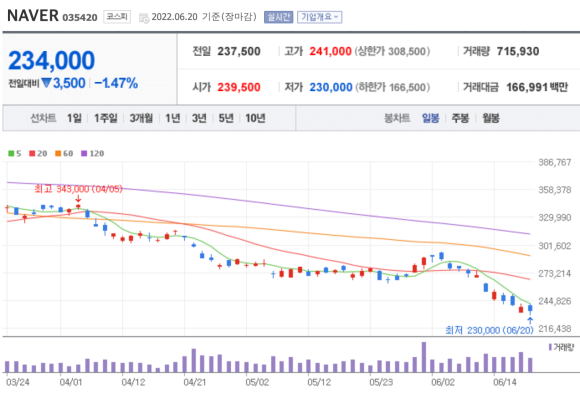The image size is (580, 398).
Task: Click the red 20-day moving average legend
Action: click(38, 154)
